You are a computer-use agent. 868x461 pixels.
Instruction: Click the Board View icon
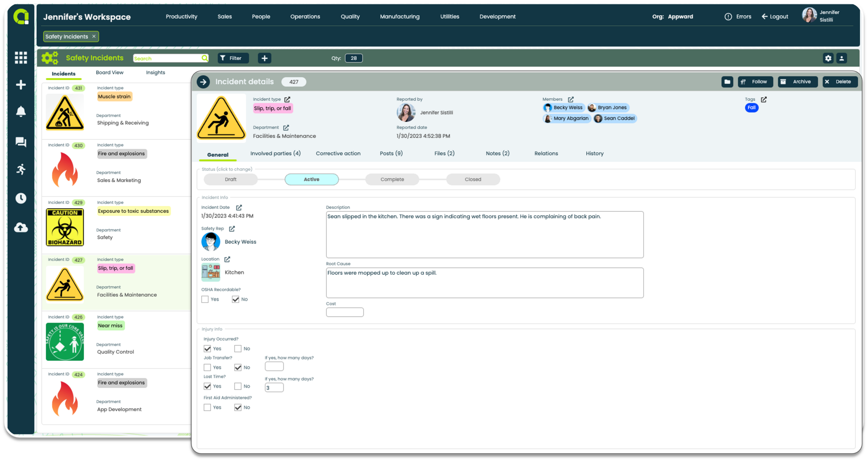click(x=110, y=72)
